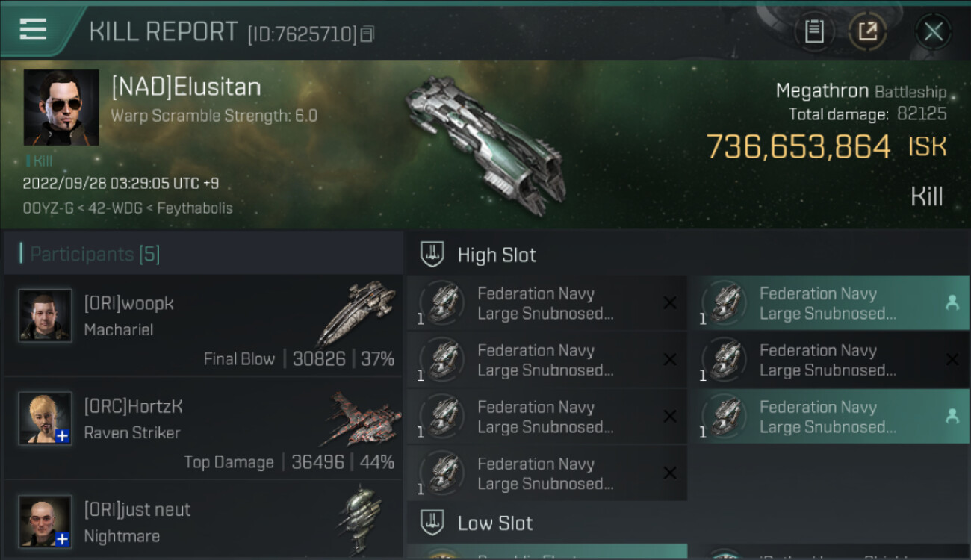The width and height of the screenshot is (971, 560).
Task: Select woopk's portrait in participants
Action: coord(46,316)
